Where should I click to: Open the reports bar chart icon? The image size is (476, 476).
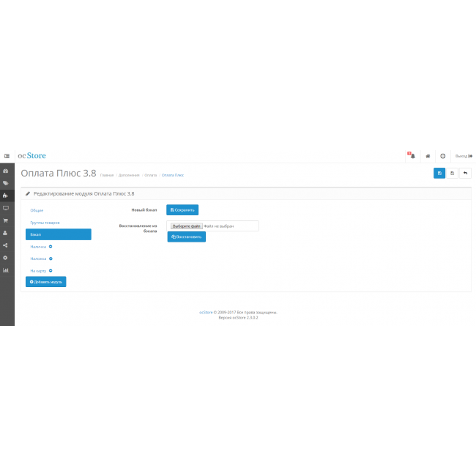click(x=6, y=270)
